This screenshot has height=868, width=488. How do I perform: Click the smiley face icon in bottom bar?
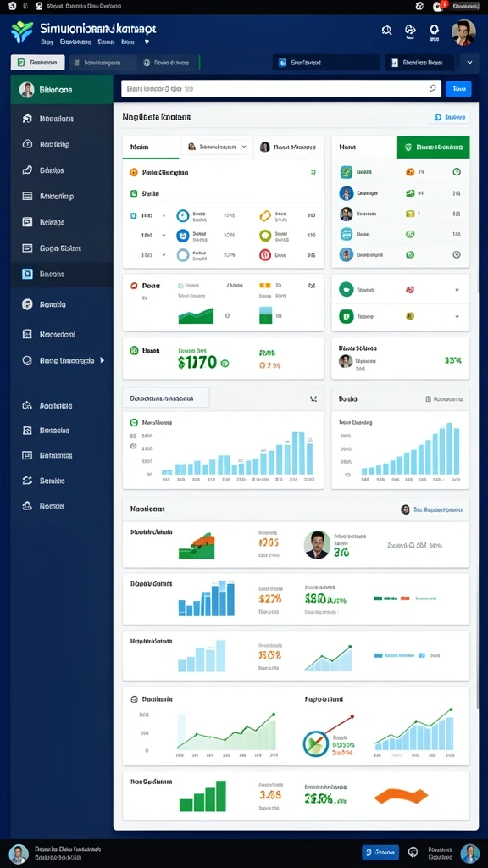tap(413, 852)
